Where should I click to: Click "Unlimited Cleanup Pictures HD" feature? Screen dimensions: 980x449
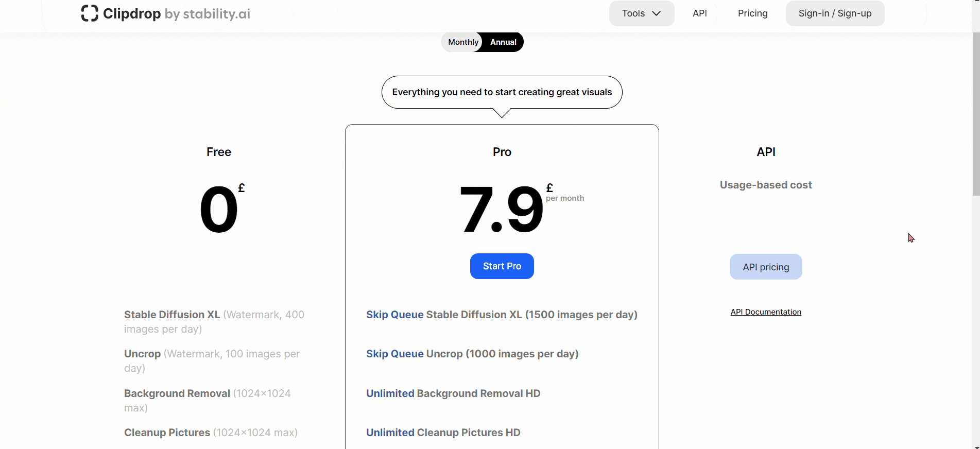pos(443,433)
